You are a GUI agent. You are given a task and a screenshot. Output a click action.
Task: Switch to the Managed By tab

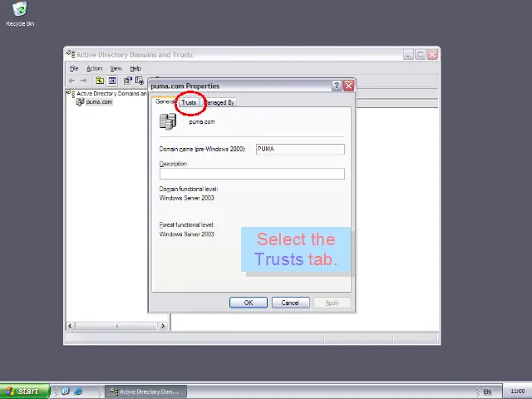219,102
